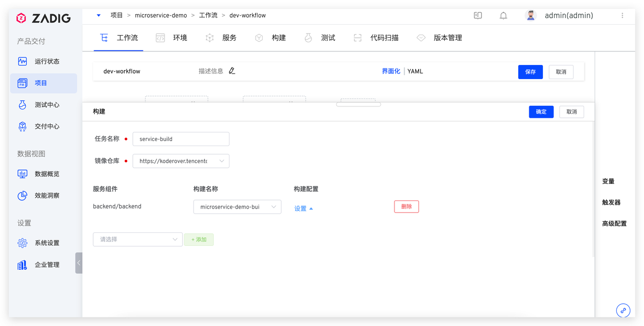Click backend/backend service text
Screen dimensions: 644x326
[117, 207]
